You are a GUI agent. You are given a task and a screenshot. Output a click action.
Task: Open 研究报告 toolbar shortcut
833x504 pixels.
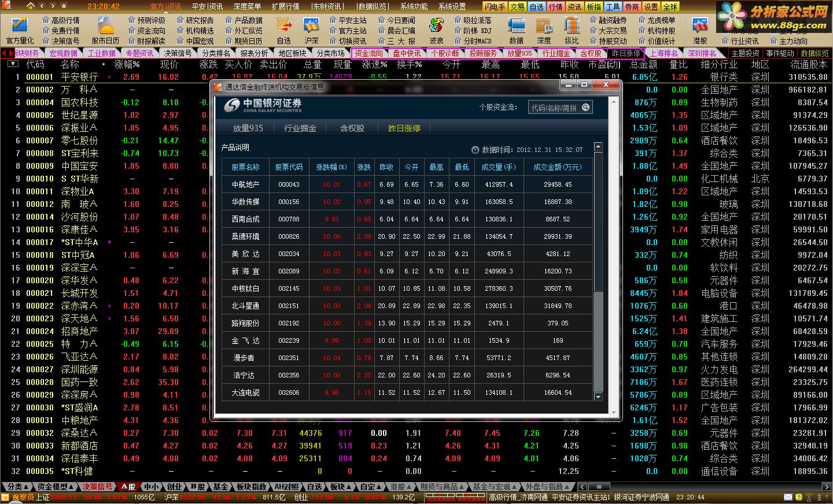195,20
